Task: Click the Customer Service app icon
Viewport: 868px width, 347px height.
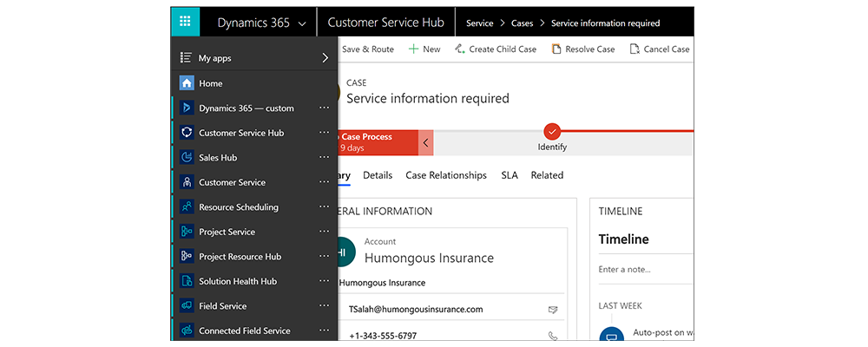Action: coord(187,182)
